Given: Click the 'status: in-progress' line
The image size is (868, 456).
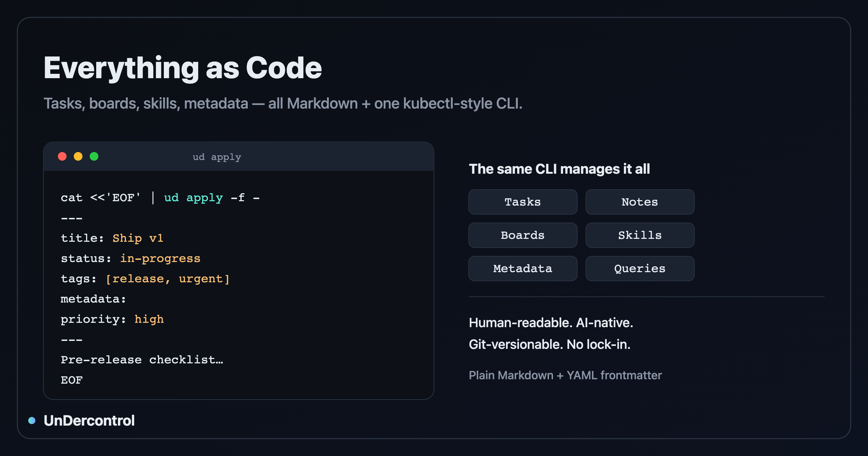Looking at the screenshot, I should point(131,258).
